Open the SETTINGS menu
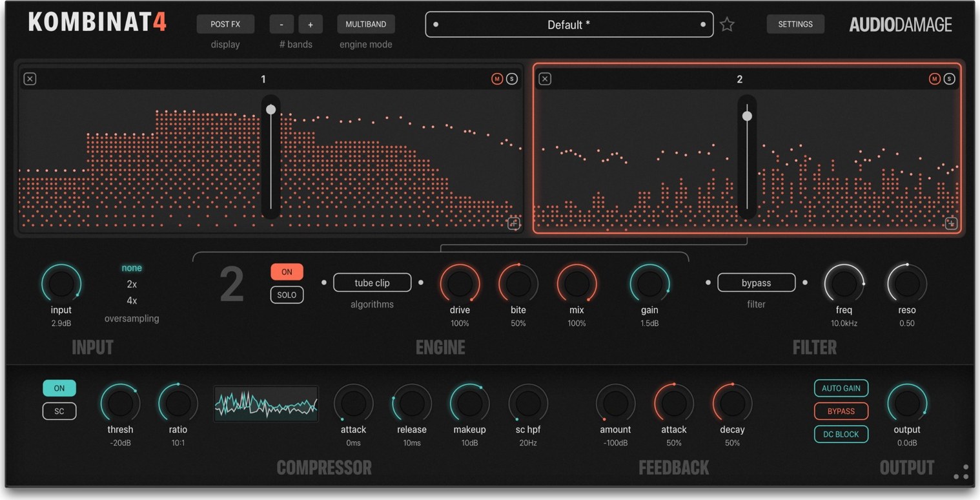The height and width of the screenshot is (500, 980). 795,24
